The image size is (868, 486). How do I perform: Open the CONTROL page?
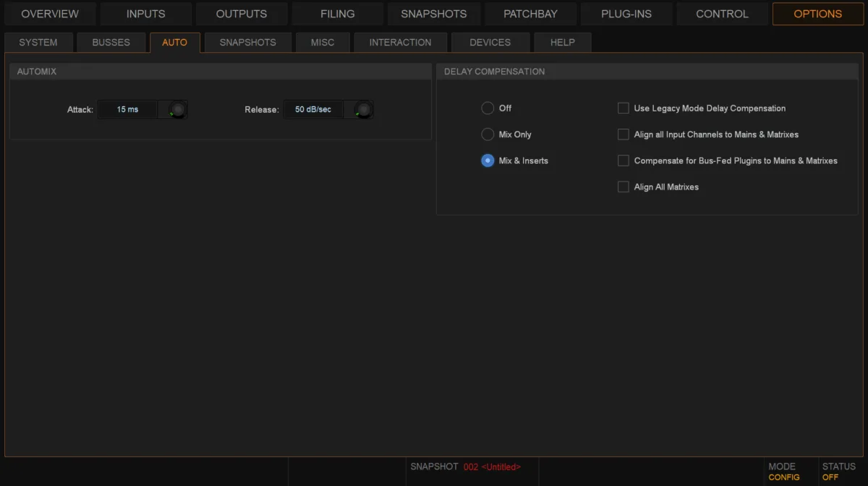tap(722, 14)
